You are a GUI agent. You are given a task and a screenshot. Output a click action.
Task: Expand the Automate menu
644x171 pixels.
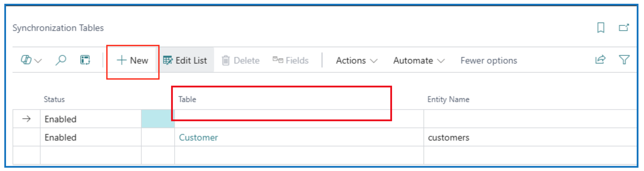click(419, 60)
